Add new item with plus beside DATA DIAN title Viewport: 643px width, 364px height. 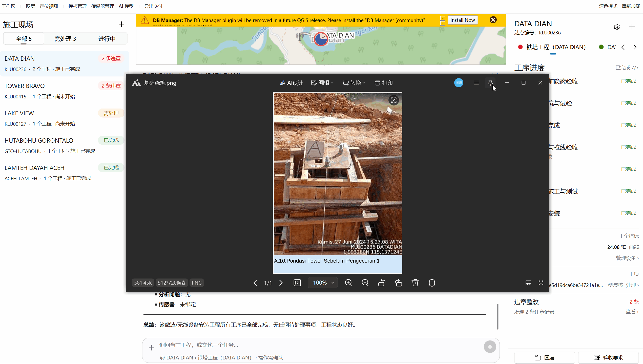pos(632,27)
